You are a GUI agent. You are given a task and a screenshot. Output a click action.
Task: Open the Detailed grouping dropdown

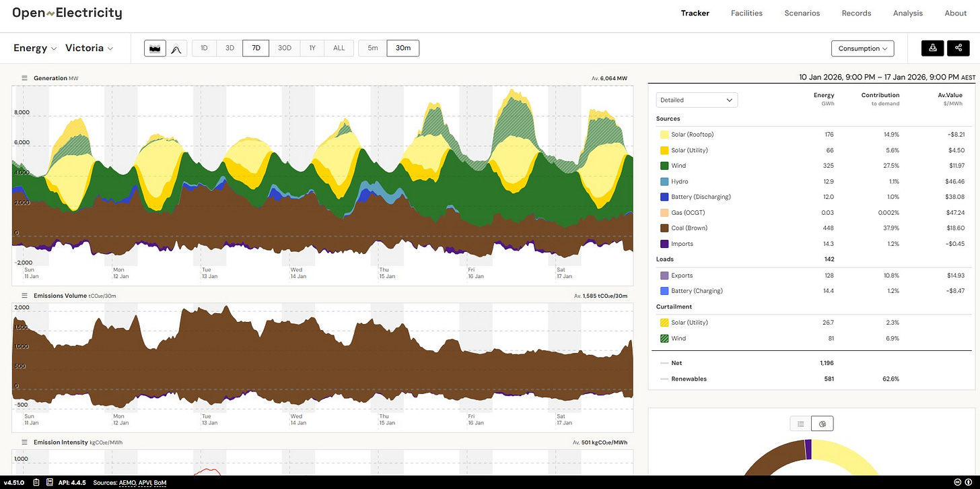point(697,100)
